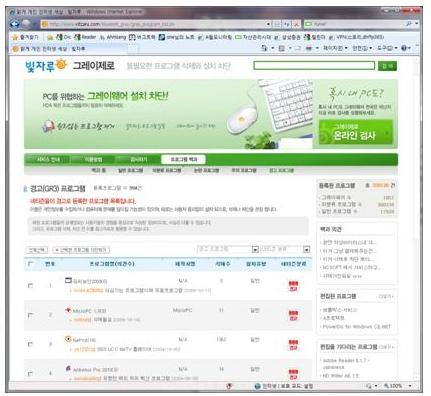The width and height of the screenshot is (431, 396).
Task: Click the red 경고 badge in row 1
Action: click(293, 286)
